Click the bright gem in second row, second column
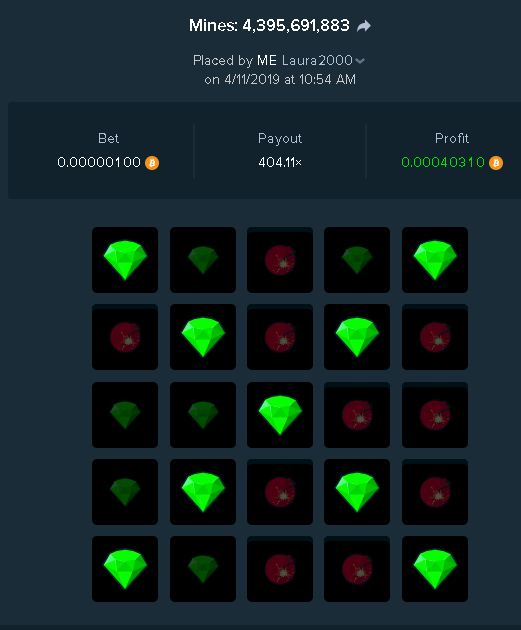This screenshot has height=630, width=521. (x=203, y=337)
